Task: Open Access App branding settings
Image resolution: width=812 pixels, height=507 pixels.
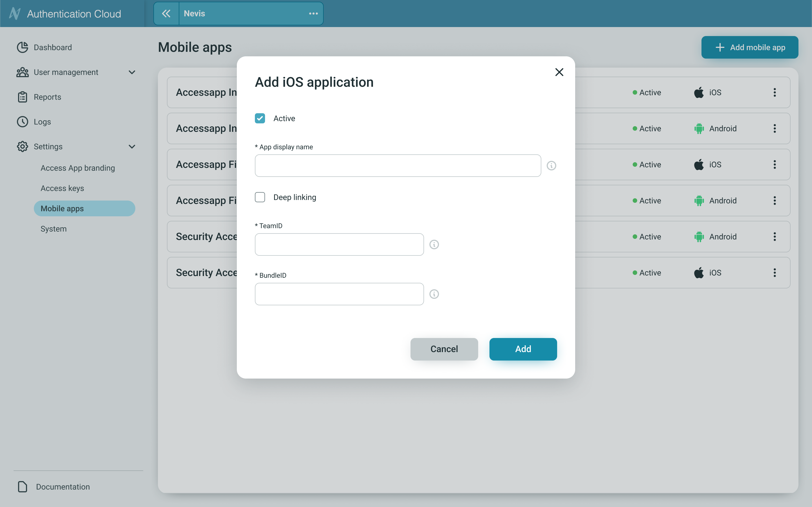Action: click(78, 168)
